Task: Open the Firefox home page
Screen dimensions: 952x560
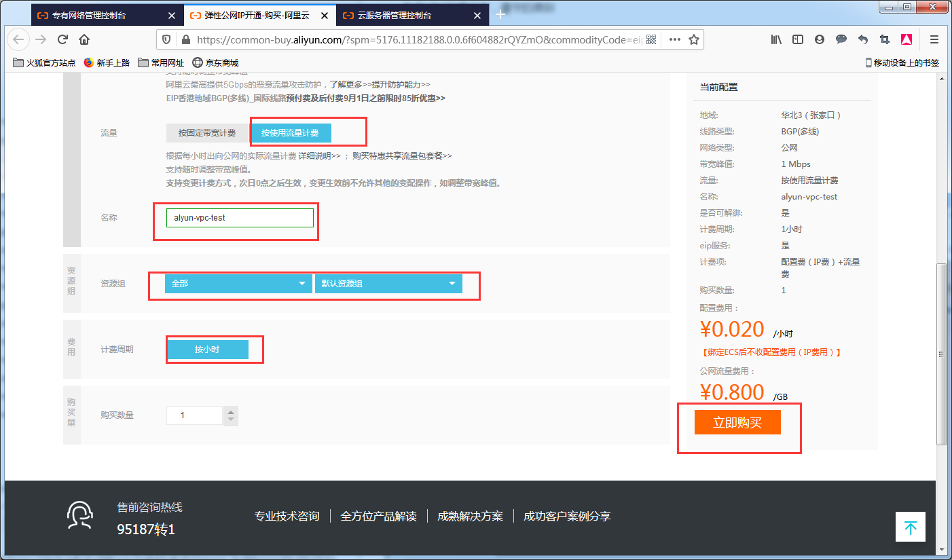Action: 85,39
